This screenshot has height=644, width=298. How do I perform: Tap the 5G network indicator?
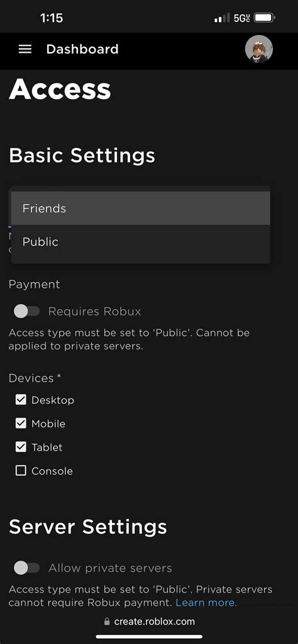[x=241, y=18]
